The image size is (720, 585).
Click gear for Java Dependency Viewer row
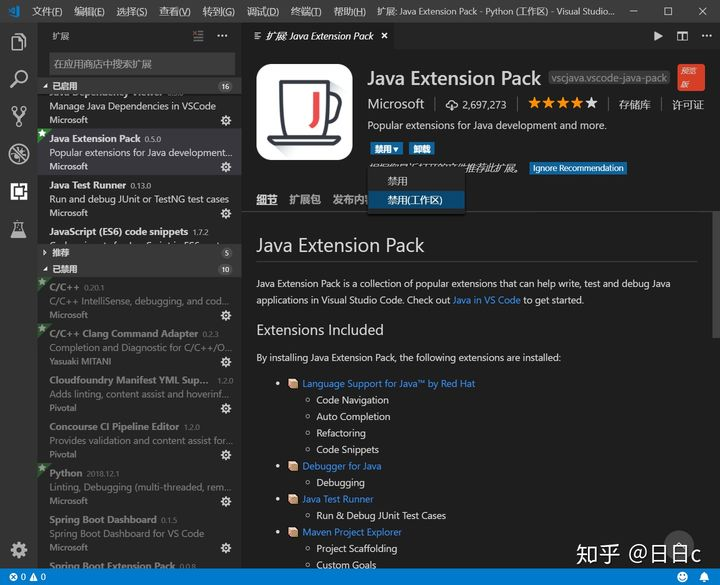coord(226,120)
